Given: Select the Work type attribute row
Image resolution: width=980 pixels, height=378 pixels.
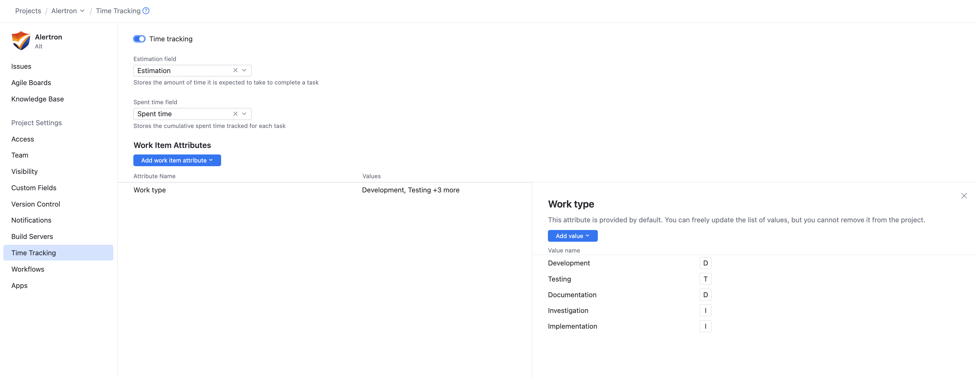Looking at the screenshot, I should pyautogui.click(x=149, y=190).
